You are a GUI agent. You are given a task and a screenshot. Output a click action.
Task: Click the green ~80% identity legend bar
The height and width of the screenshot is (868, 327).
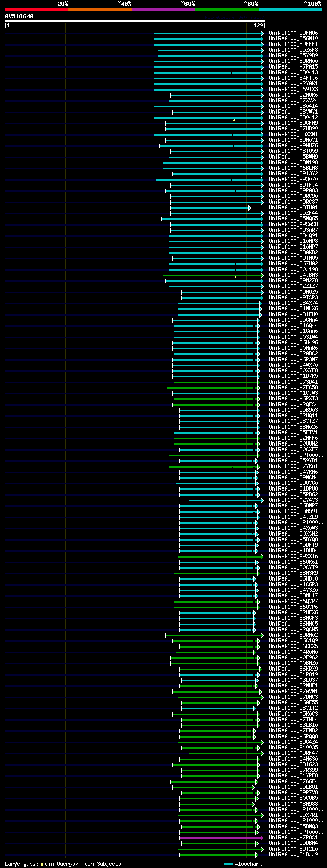227,9
